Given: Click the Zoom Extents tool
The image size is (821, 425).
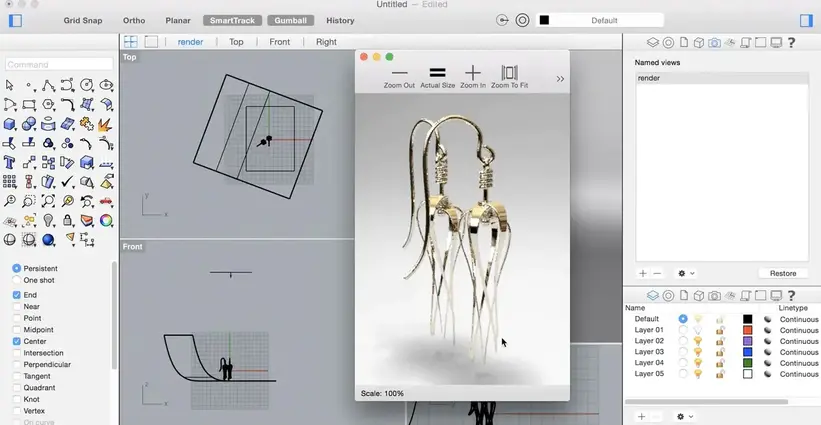Looking at the screenshot, I should click(48, 200).
